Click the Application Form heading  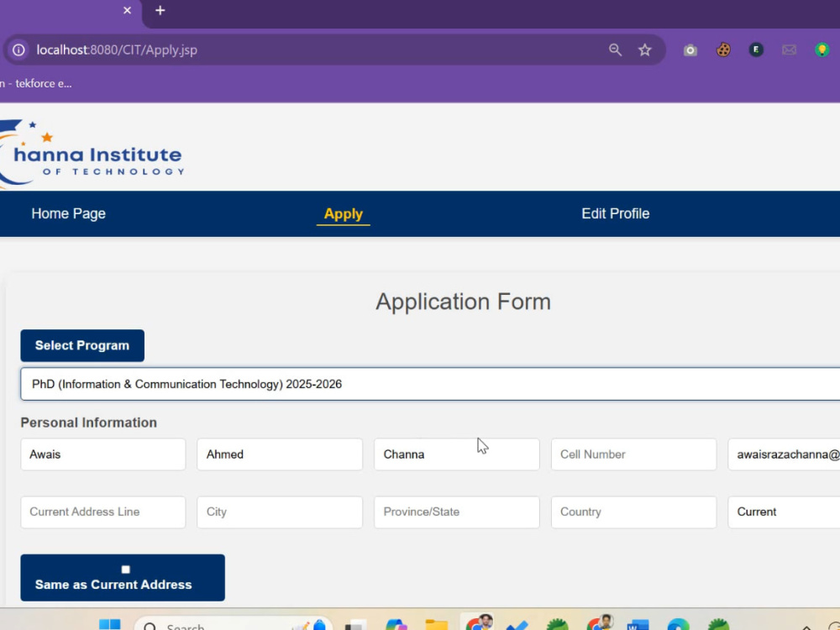click(x=464, y=302)
